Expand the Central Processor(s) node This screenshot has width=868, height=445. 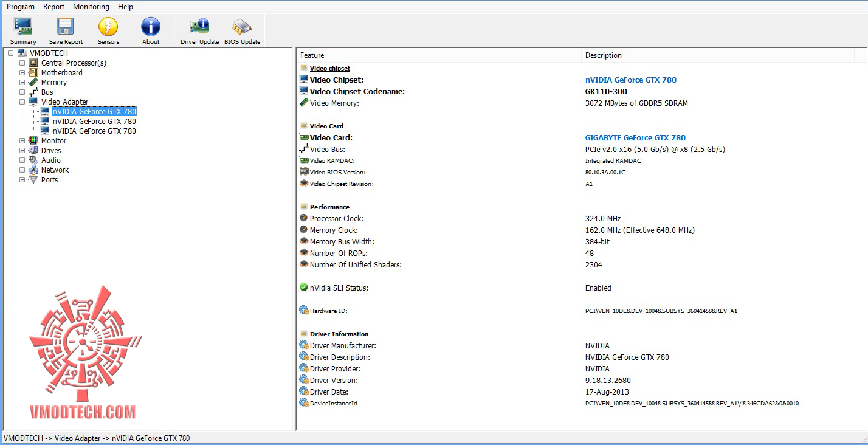[x=22, y=63]
